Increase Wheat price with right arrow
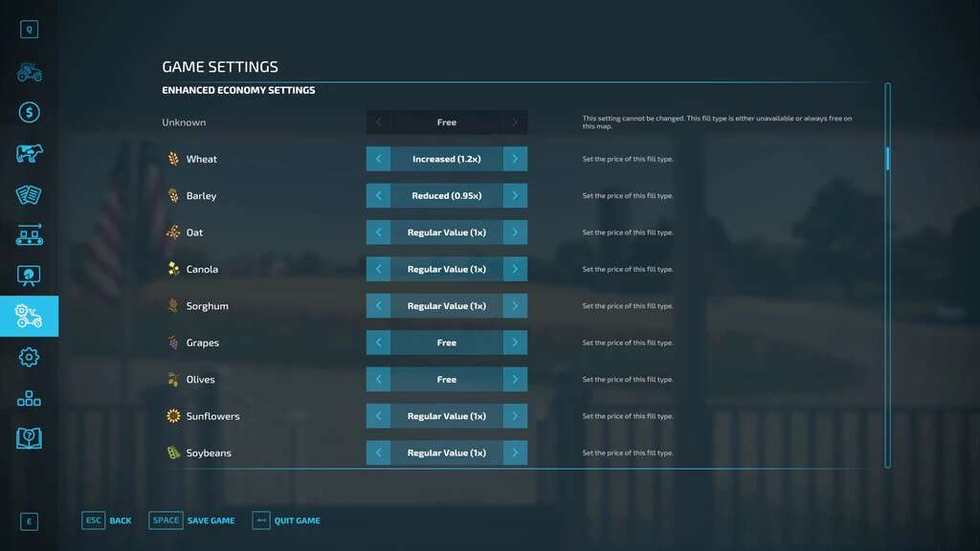Image resolution: width=980 pixels, height=551 pixels. [x=515, y=159]
